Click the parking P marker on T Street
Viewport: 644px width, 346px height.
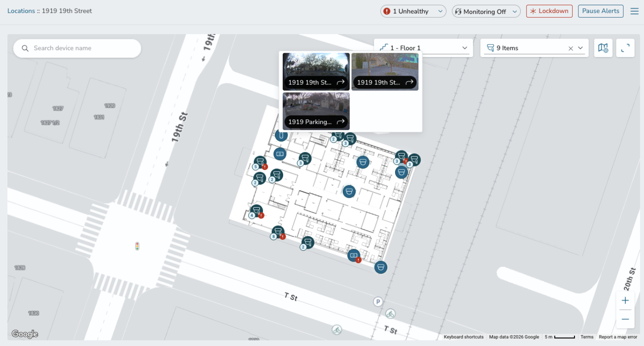(378, 301)
